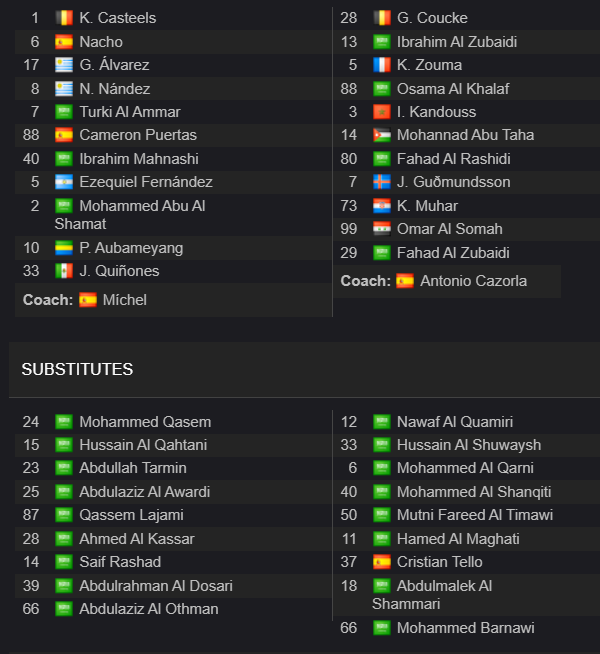The image size is (600, 654).
Task: Click Jordan flag next to Mohannad Abu Taha
Action: tap(382, 135)
